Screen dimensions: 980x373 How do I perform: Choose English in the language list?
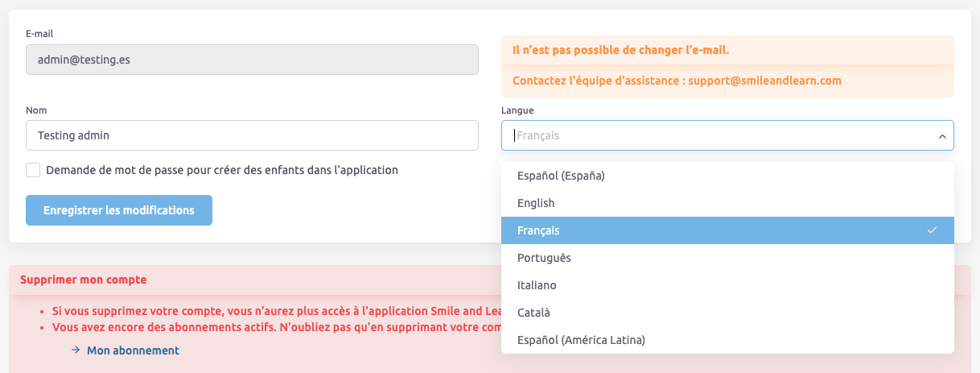536,203
